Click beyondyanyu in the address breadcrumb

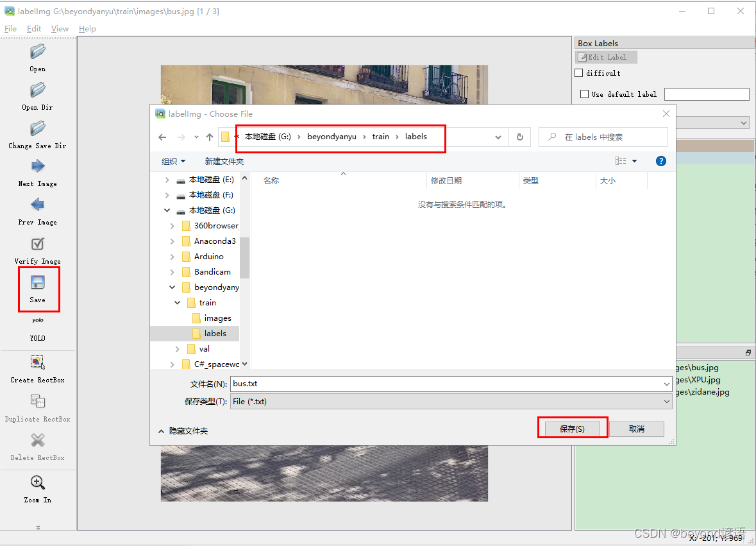click(x=332, y=137)
